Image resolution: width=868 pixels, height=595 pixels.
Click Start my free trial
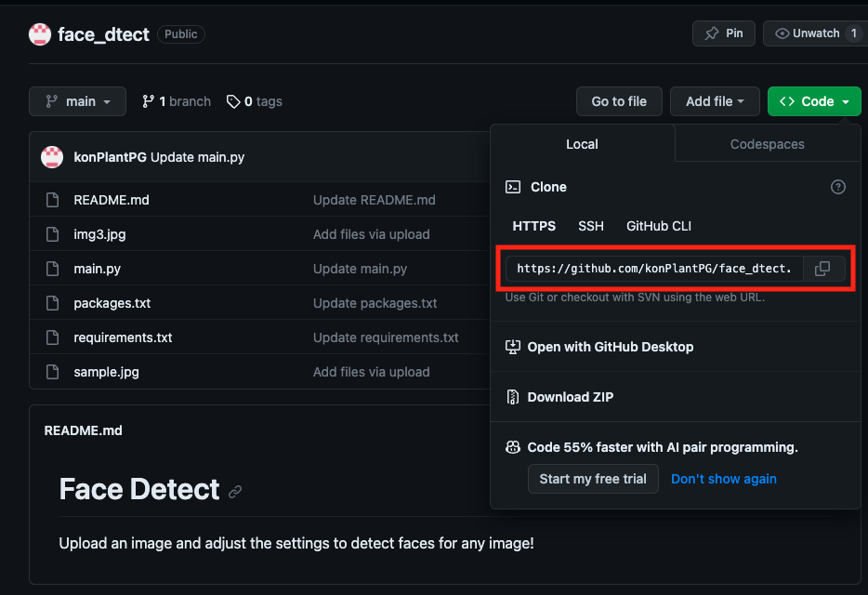[593, 479]
